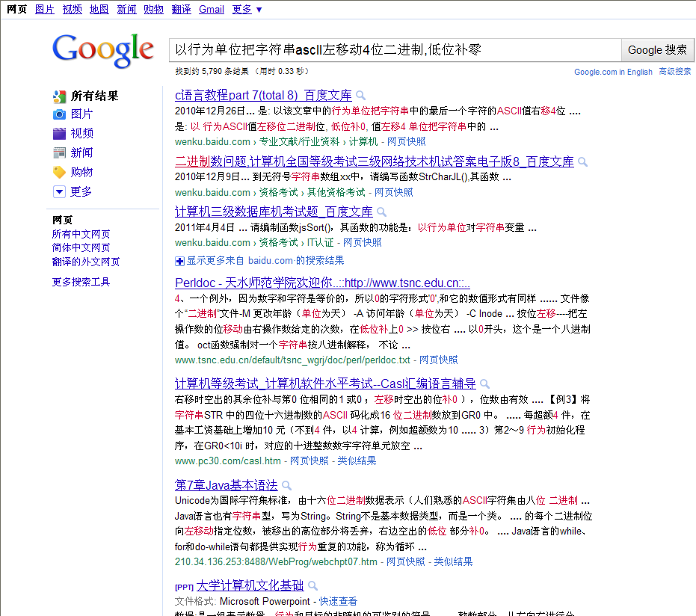Screen dimensions: 696x616
Task: Open the 新闻 newspaper icon in sidebar
Action: [60, 153]
